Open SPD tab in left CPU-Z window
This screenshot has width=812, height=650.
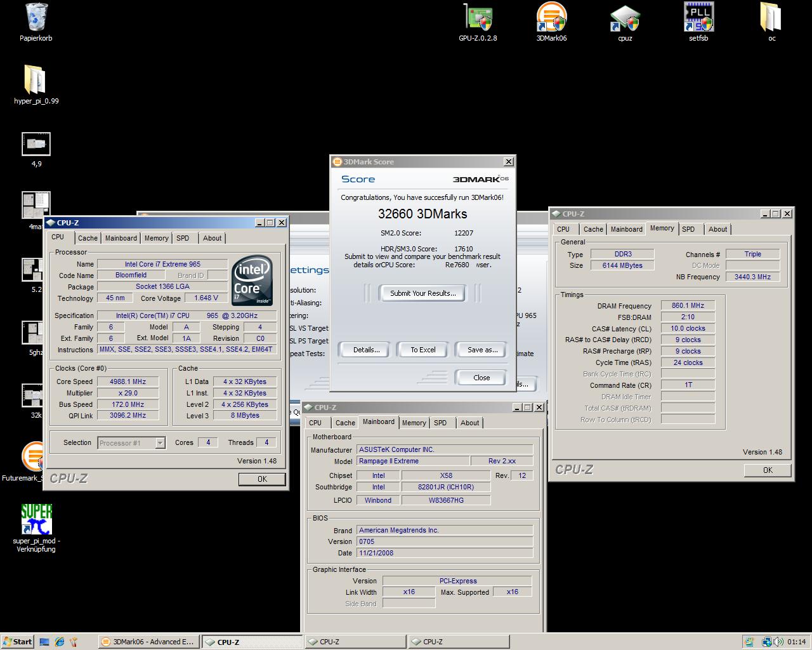pyautogui.click(x=183, y=238)
